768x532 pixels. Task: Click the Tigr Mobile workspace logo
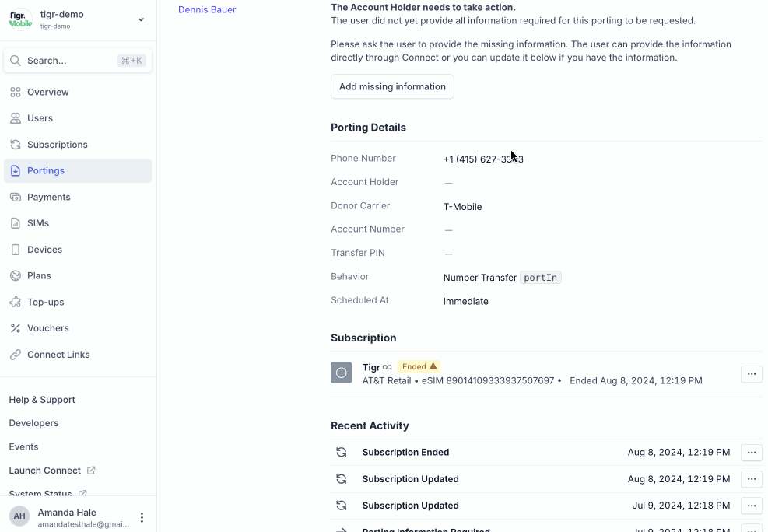tap(19, 19)
